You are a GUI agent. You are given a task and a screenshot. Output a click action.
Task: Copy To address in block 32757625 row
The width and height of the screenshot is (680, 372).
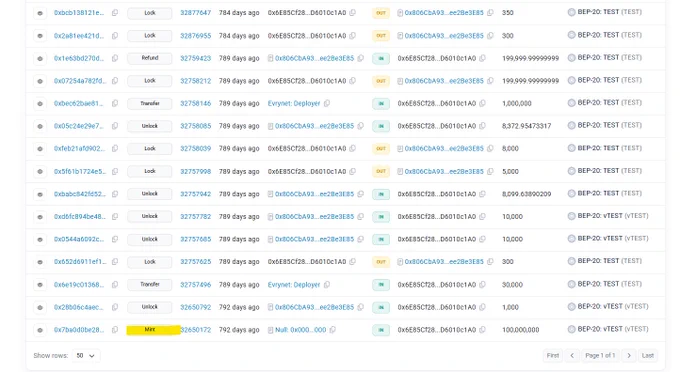click(x=490, y=262)
